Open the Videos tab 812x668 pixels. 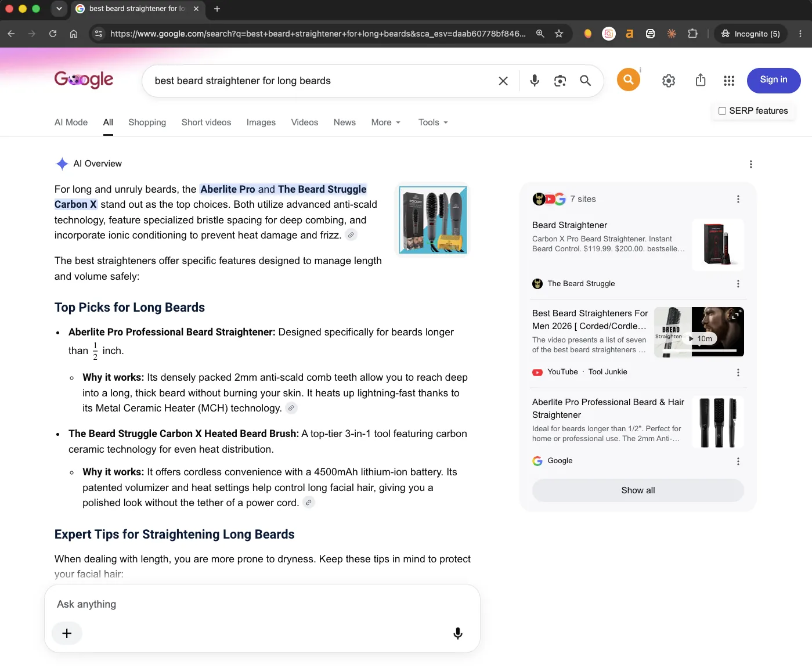[x=305, y=122]
